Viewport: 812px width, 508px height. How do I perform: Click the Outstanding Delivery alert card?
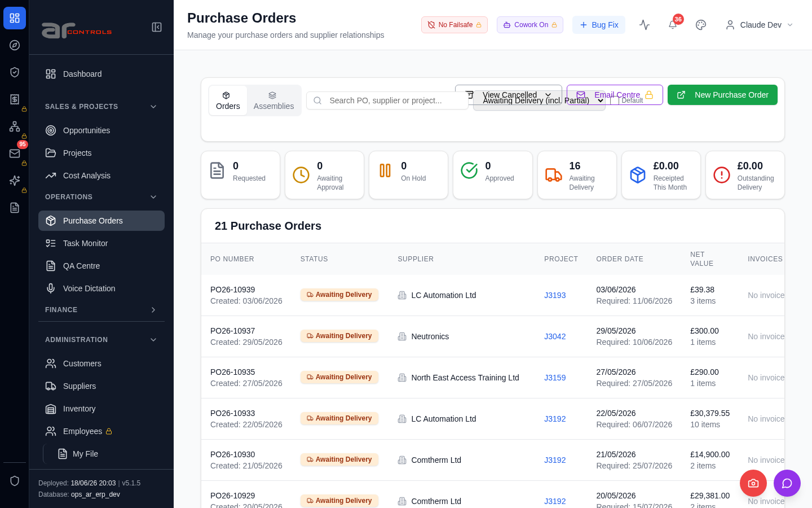click(745, 175)
